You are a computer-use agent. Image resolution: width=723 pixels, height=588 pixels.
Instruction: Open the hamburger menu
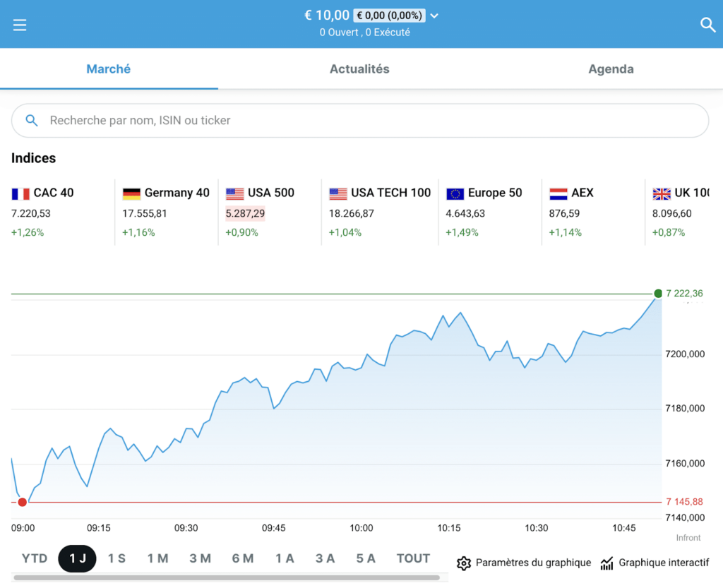[20, 25]
